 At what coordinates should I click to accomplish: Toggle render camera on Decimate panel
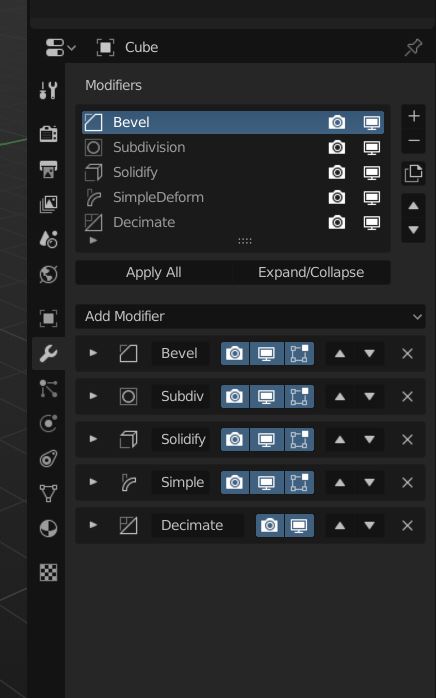(x=269, y=525)
